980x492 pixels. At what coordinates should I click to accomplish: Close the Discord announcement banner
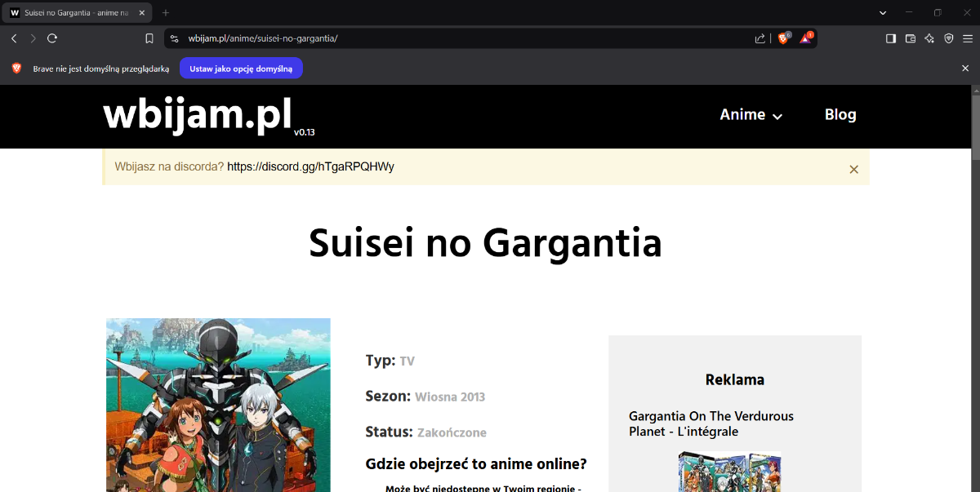[x=854, y=169]
